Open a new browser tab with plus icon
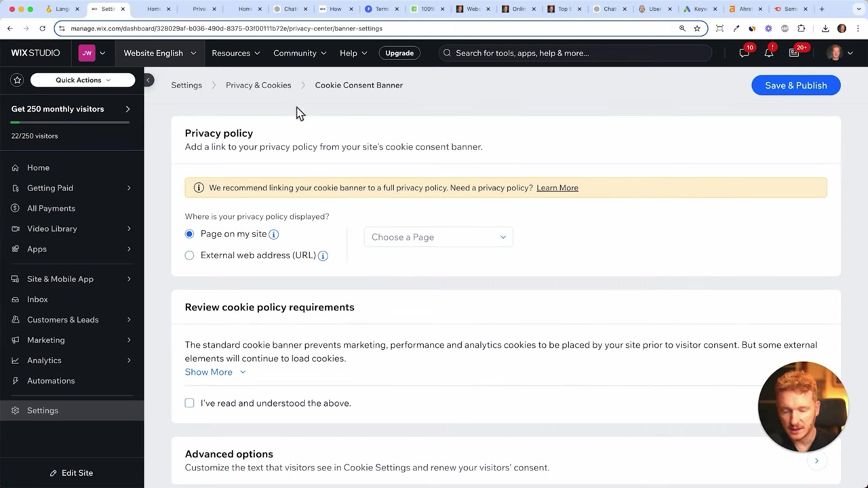868x488 pixels. [822, 9]
